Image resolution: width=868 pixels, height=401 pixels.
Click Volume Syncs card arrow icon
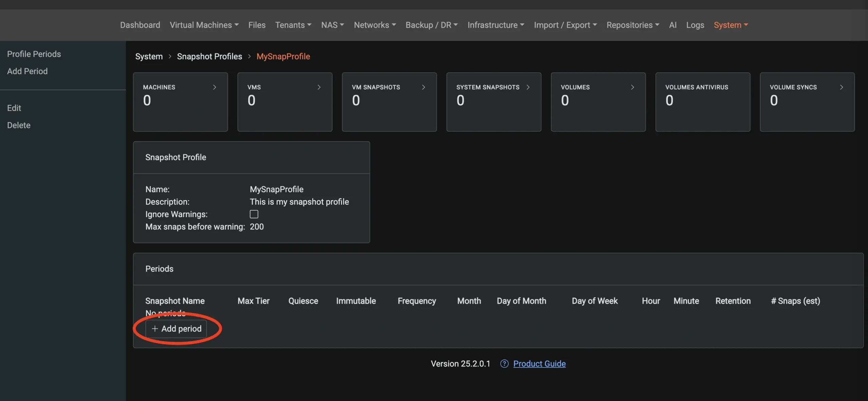pyautogui.click(x=841, y=87)
